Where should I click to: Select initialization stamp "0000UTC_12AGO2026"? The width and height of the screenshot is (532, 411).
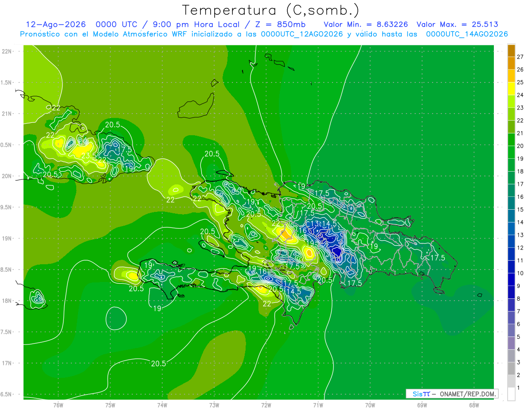pyautogui.click(x=302, y=34)
